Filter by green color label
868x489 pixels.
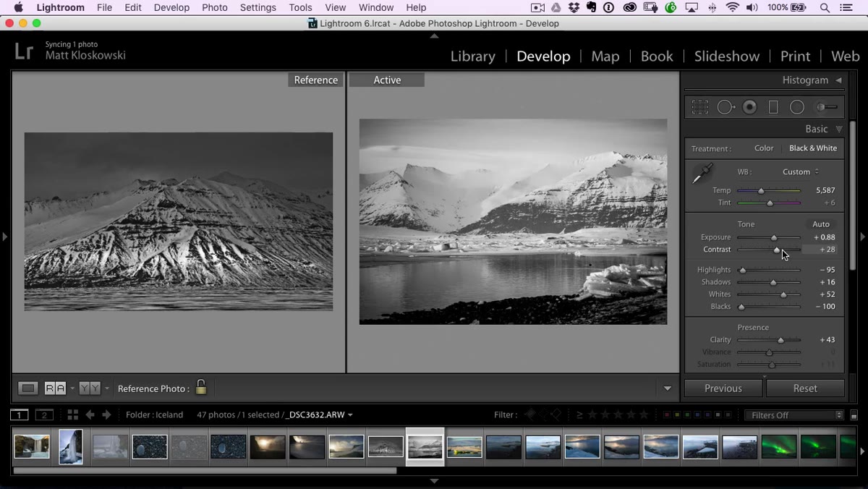[x=686, y=414]
